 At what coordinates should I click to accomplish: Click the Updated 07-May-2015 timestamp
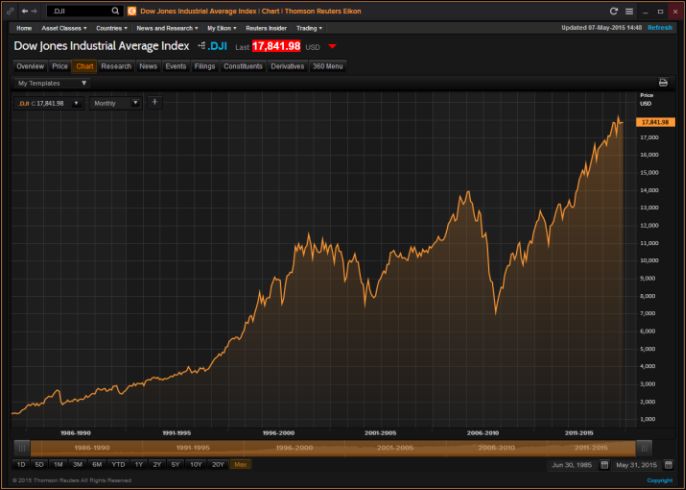tap(601, 28)
